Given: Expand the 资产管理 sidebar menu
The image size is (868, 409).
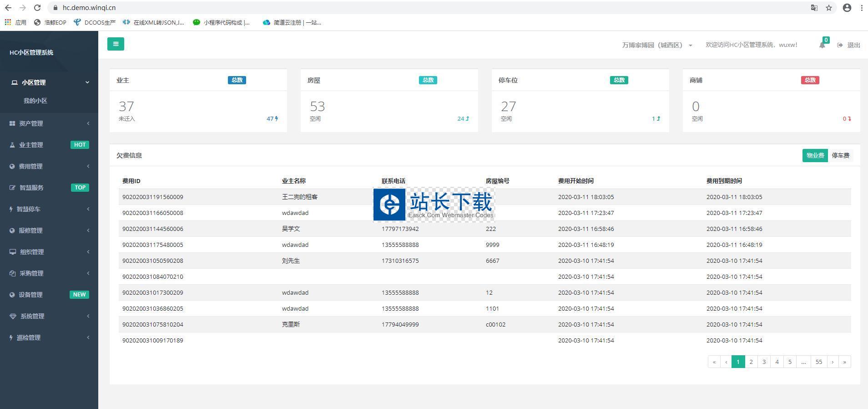Looking at the screenshot, I should [x=49, y=123].
